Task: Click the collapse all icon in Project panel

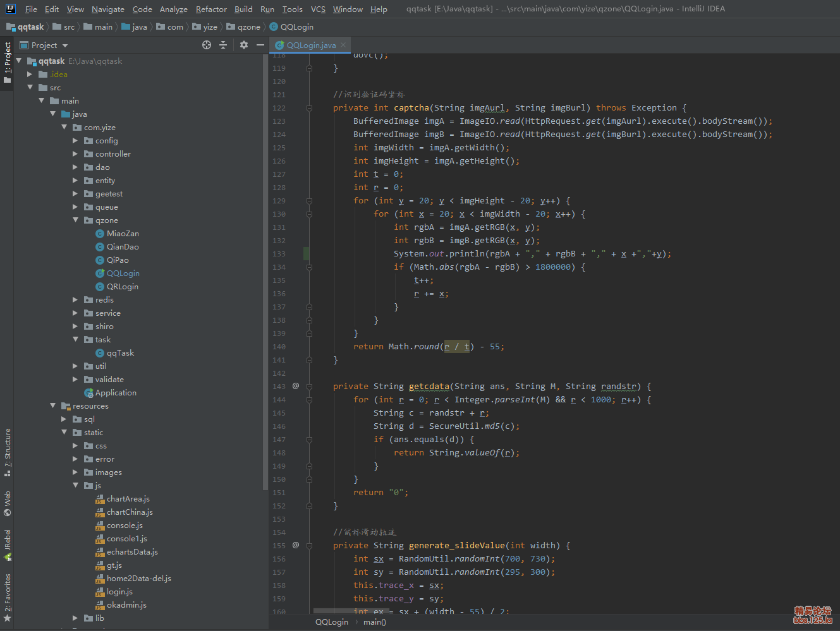Action: (223, 45)
